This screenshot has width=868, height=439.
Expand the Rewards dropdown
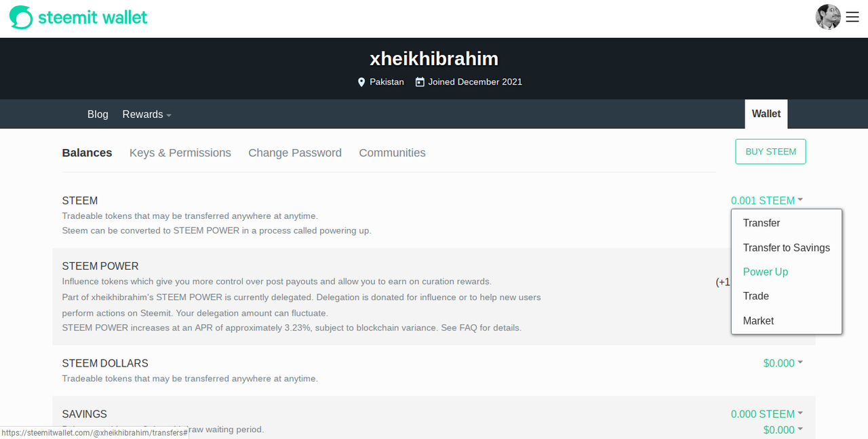click(x=146, y=114)
